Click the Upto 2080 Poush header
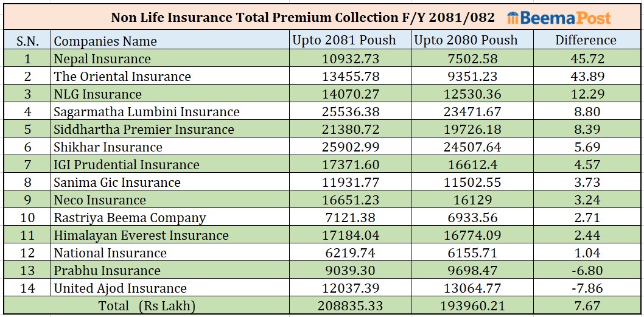The width and height of the screenshot is (644, 317). click(x=466, y=40)
